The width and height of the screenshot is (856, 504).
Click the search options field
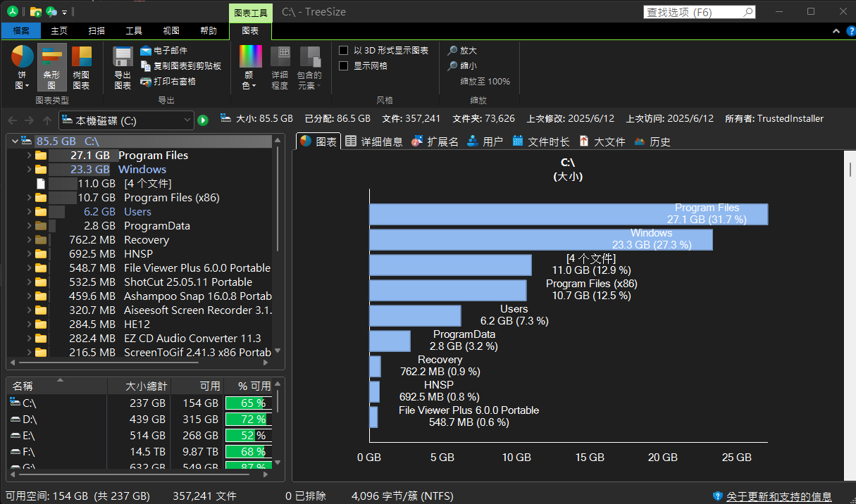pyautogui.click(x=700, y=12)
